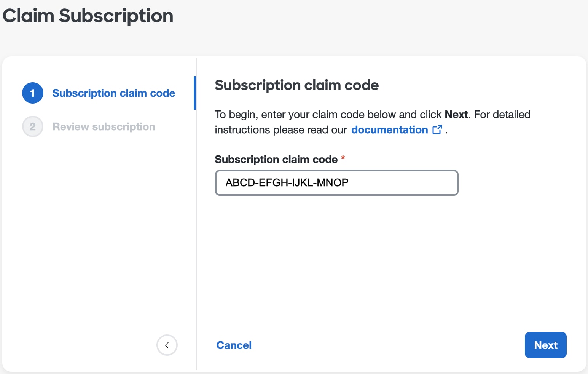The width and height of the screenshot is (588, 374).
Task: Click the Subscription claim code panel heading
Action: (297, 85)
